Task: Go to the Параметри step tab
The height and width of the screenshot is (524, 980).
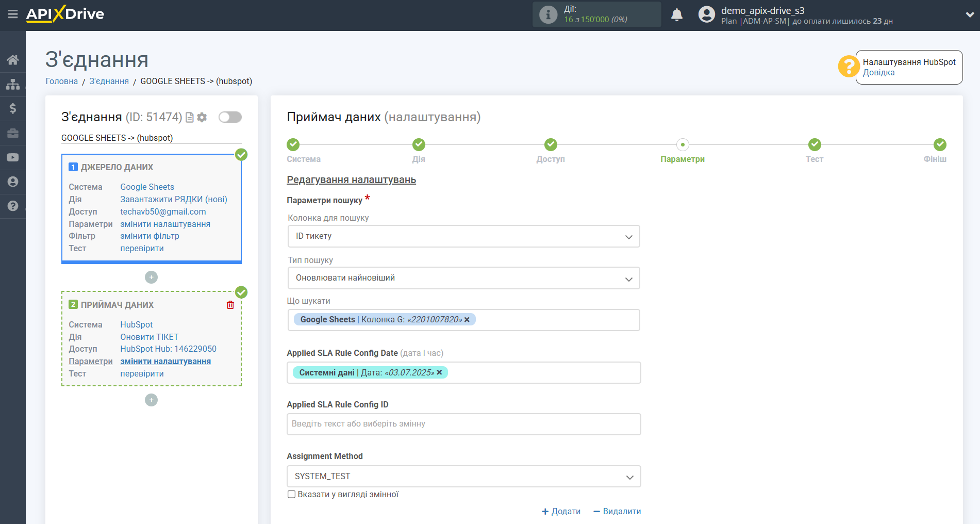Action: pos(682,159)
